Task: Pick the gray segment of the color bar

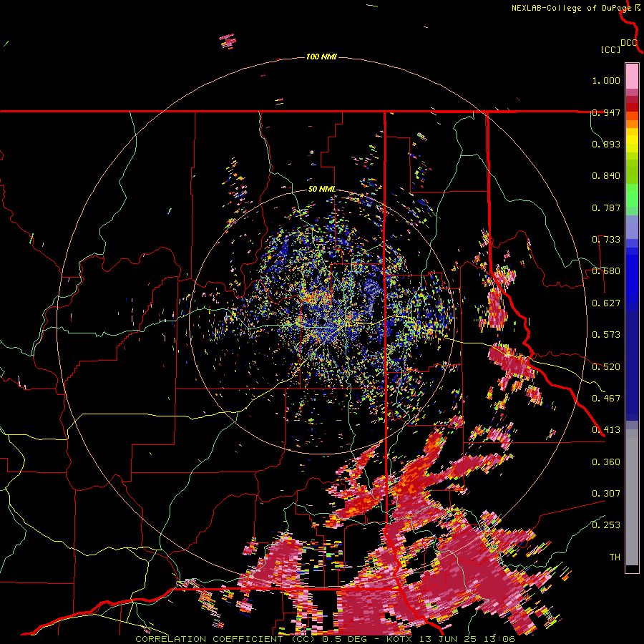Action: [632, 497]
